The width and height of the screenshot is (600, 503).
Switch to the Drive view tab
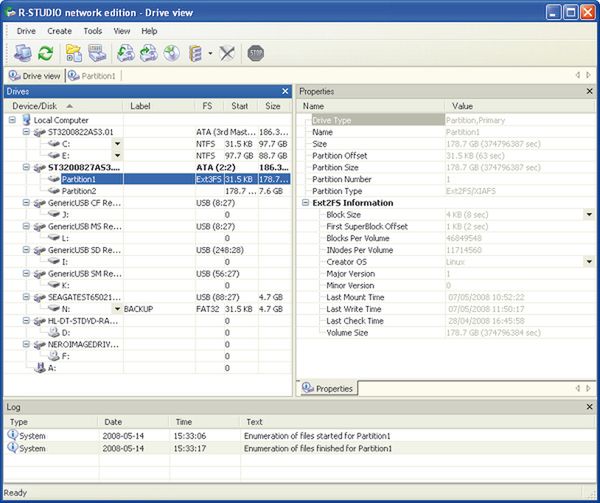pos(34,76)
